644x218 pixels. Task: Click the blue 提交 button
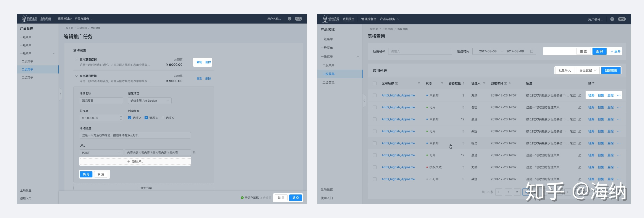click(296, 198)
